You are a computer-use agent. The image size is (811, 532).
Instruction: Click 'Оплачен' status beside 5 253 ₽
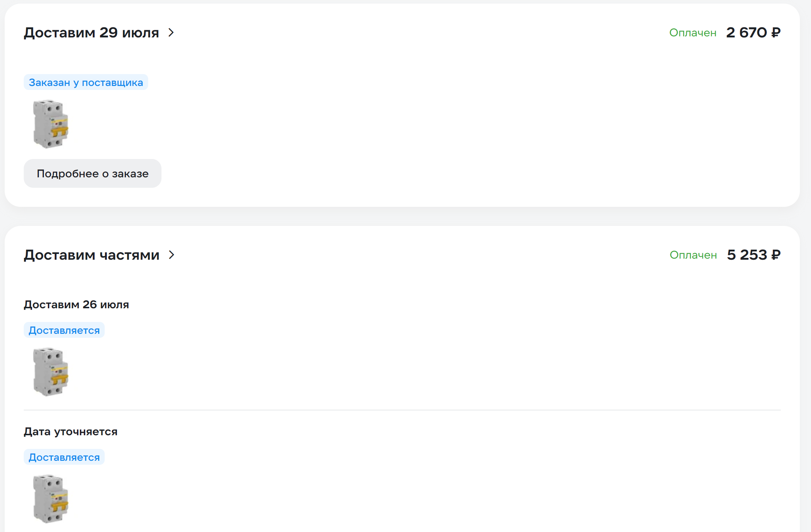pyautogui.click(x=693, y=255)
